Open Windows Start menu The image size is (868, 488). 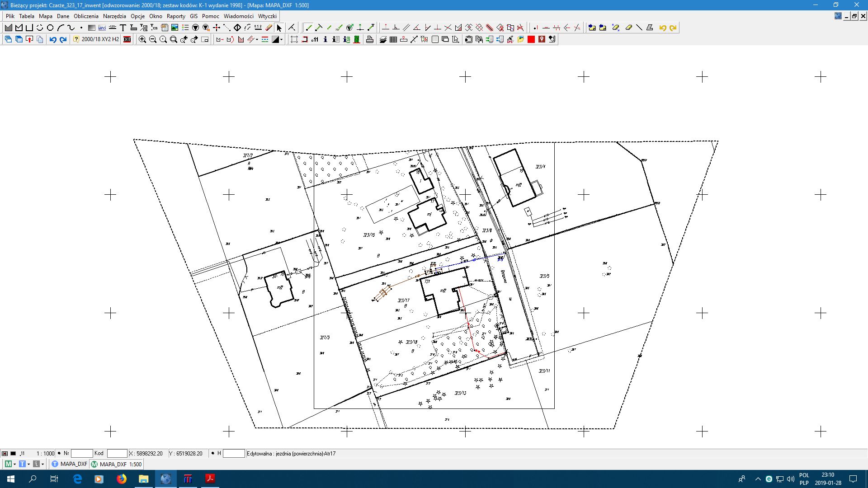coord(11,479)
